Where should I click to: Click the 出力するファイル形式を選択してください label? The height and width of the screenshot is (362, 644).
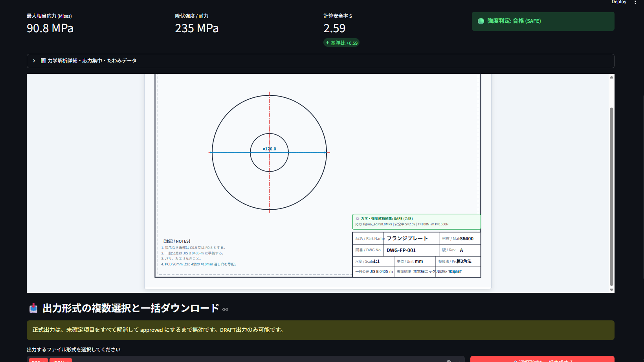pyautogui.click(x=73, y=349)
